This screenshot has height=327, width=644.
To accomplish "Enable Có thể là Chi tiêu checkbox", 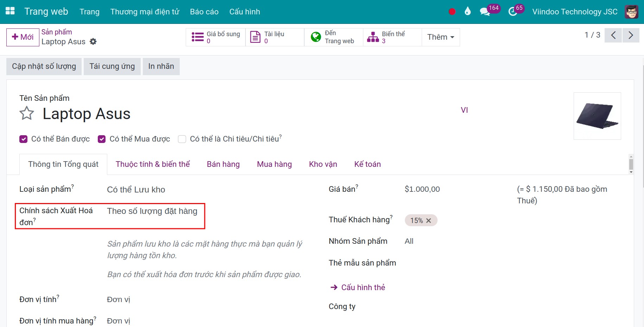I will (x=182, y=139).
